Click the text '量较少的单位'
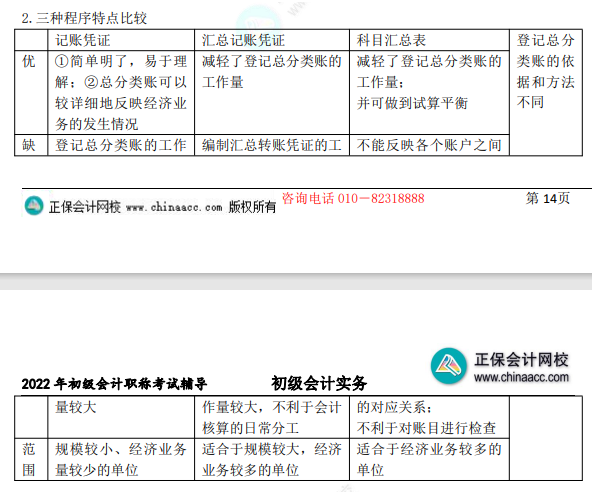The width and height of the screenshot is (592, 492). [x=97, y=470]
